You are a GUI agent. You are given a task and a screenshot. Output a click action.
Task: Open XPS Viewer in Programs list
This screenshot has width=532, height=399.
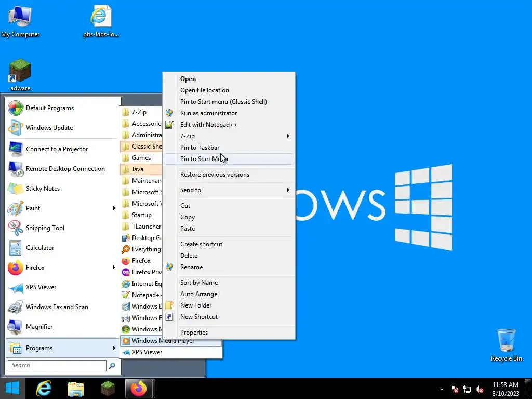(171, 352)
